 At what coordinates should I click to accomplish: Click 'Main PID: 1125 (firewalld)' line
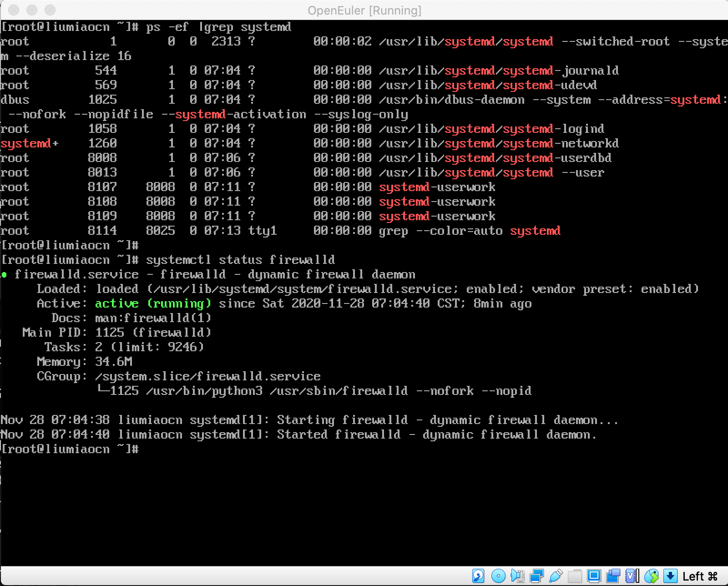click(117, 333)
